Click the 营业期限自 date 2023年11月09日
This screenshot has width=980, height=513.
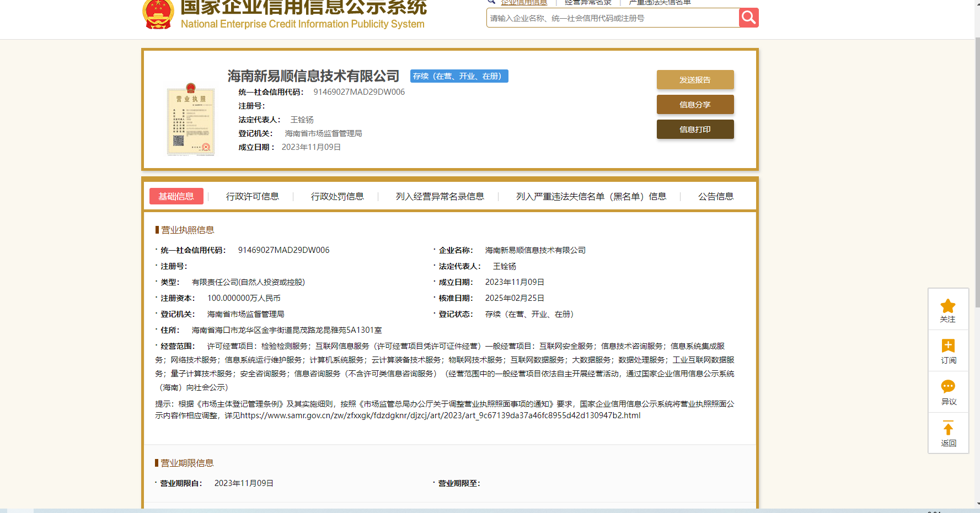244,483
